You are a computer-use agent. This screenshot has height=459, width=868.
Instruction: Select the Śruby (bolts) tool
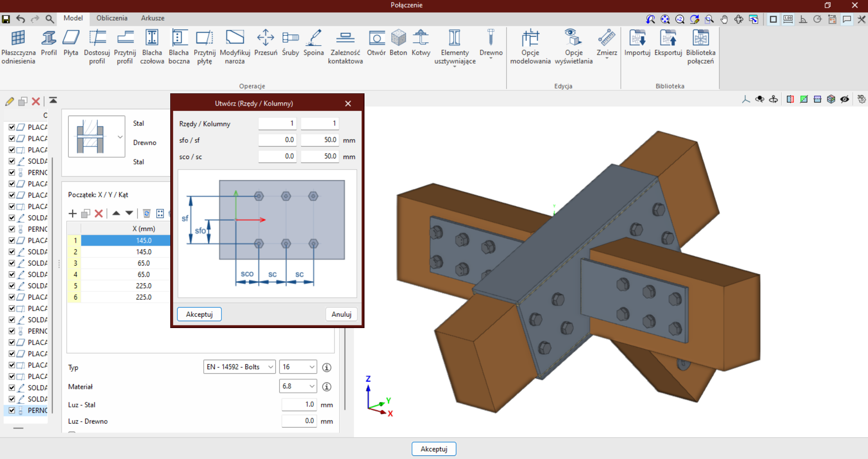pos(290,43)
